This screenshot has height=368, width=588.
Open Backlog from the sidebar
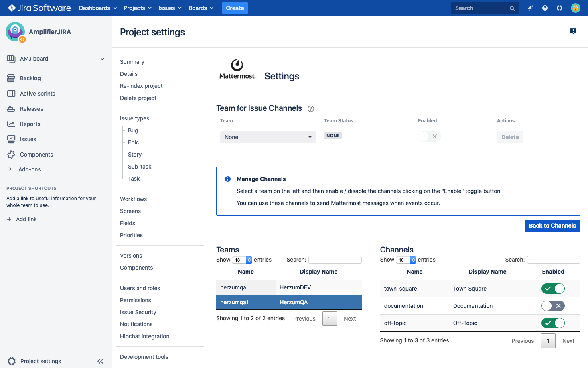[x=30, y=78]
